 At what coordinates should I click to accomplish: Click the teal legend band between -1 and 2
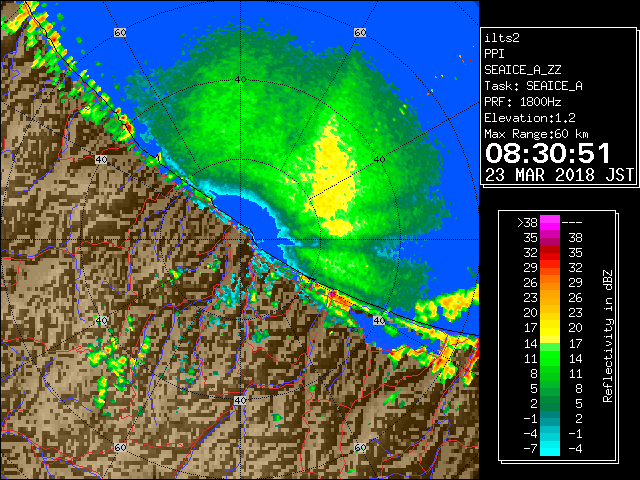coord(550,418)
